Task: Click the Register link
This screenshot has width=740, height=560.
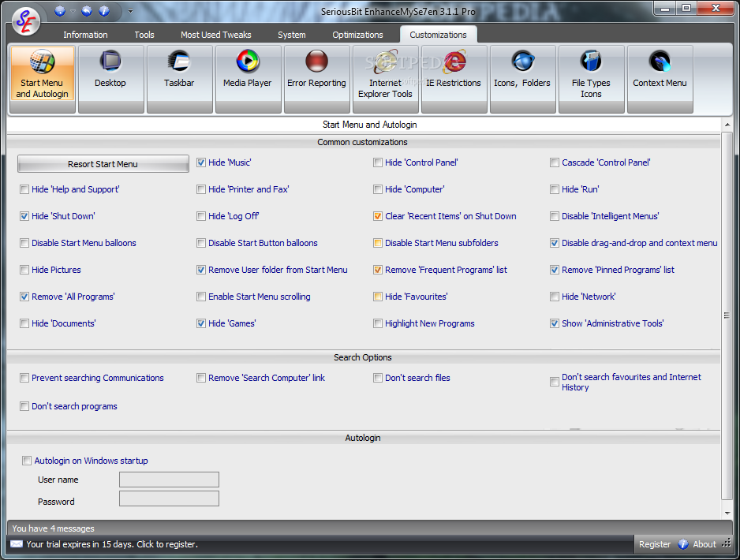Action: tap(655, 544)
